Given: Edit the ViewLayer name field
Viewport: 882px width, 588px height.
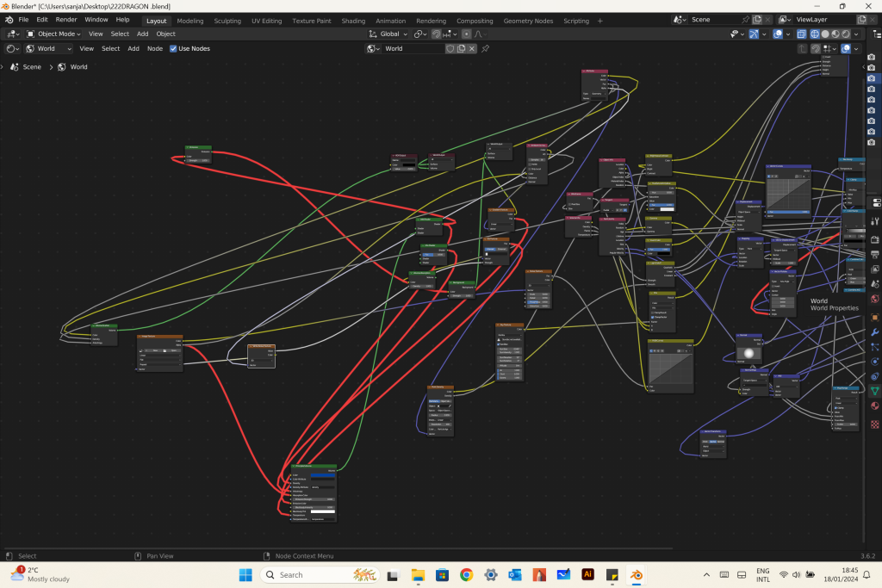Looking at the screenshot, I should [x=824, y=20].
